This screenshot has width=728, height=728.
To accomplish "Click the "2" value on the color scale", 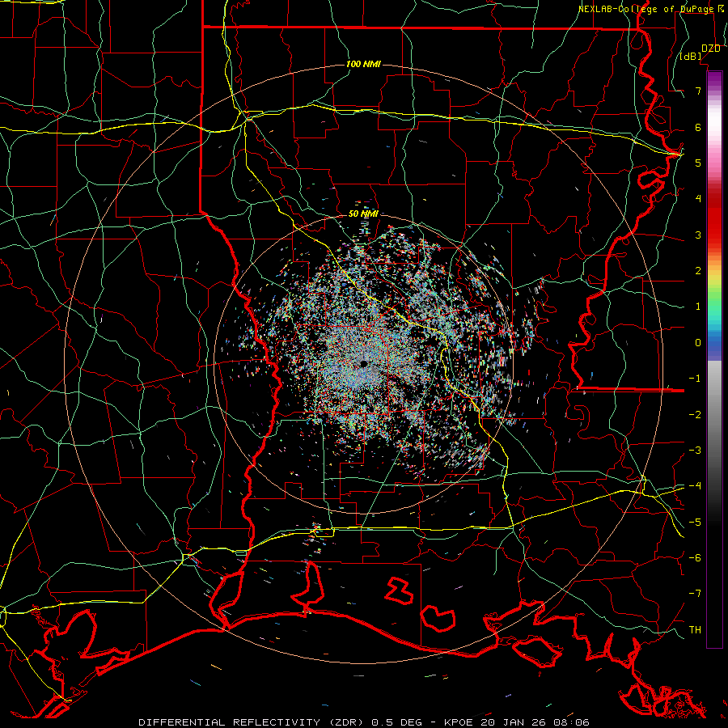I will (x=698, y=271).
